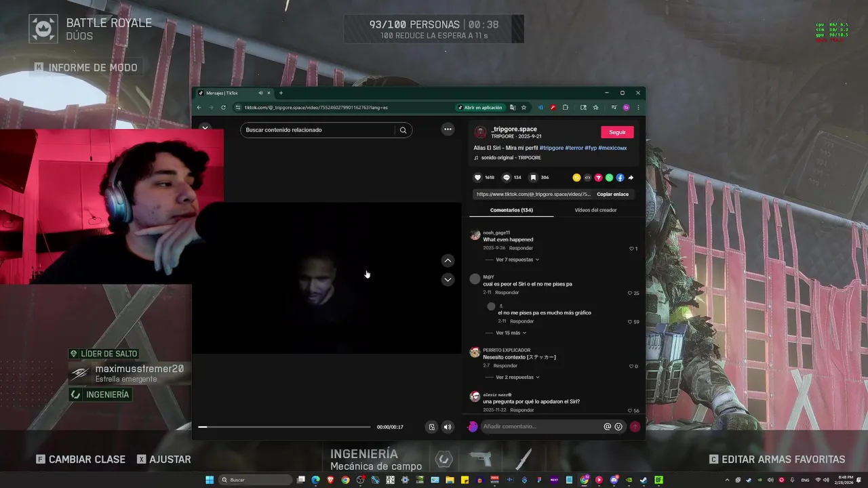
Task: Like noah_gage11's comment
Action: pos(631,249)
